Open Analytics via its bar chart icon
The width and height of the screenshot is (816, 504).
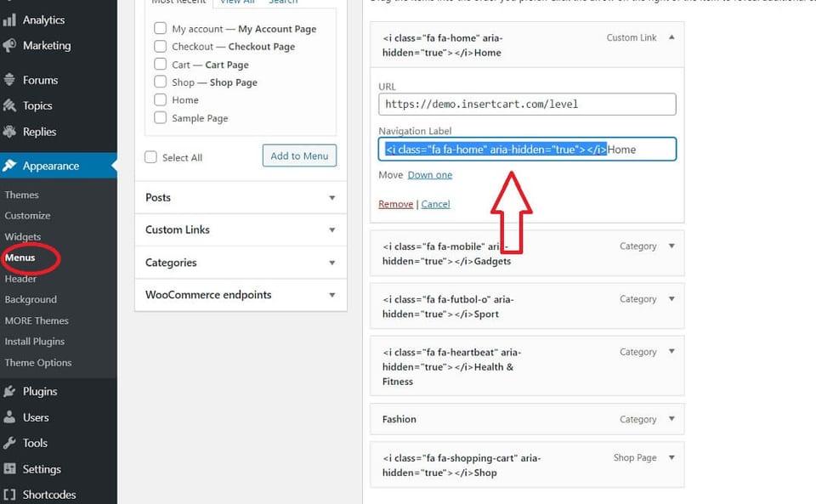[x=9, y=20]
